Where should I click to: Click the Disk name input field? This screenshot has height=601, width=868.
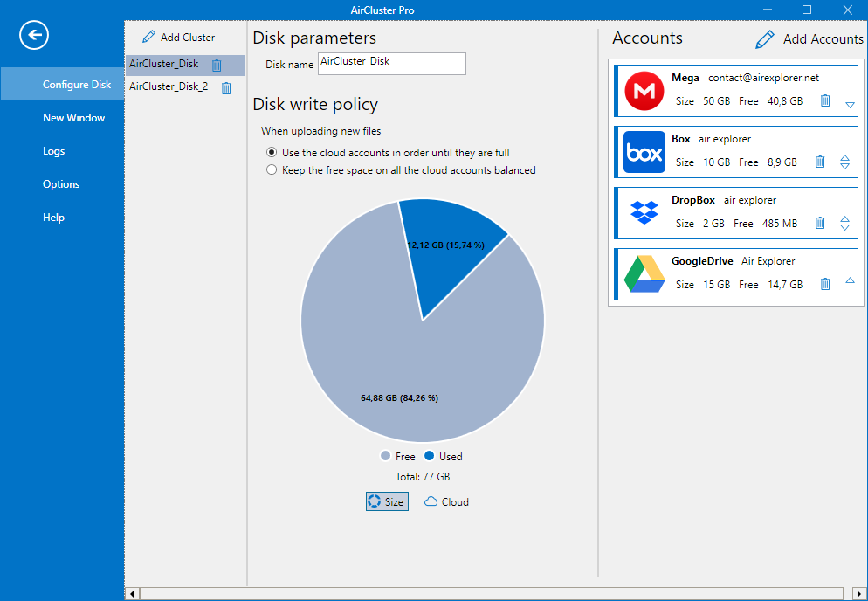click(392, 64)
